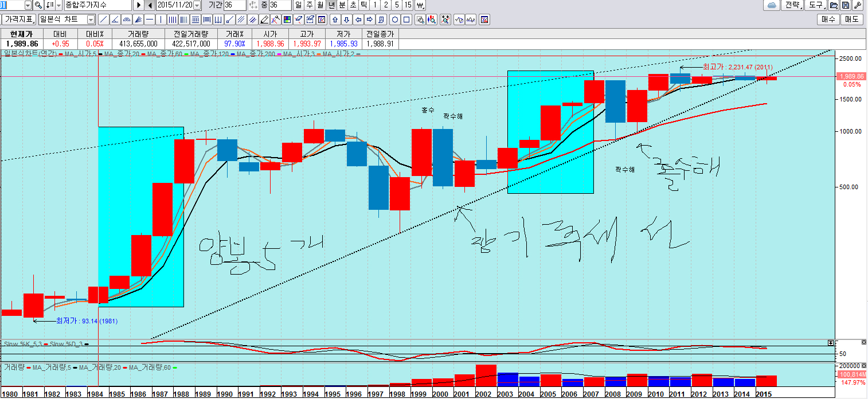Viewport: 868px width, 399px height.
Task: Click the 매도 sell button
Action: 851,19
